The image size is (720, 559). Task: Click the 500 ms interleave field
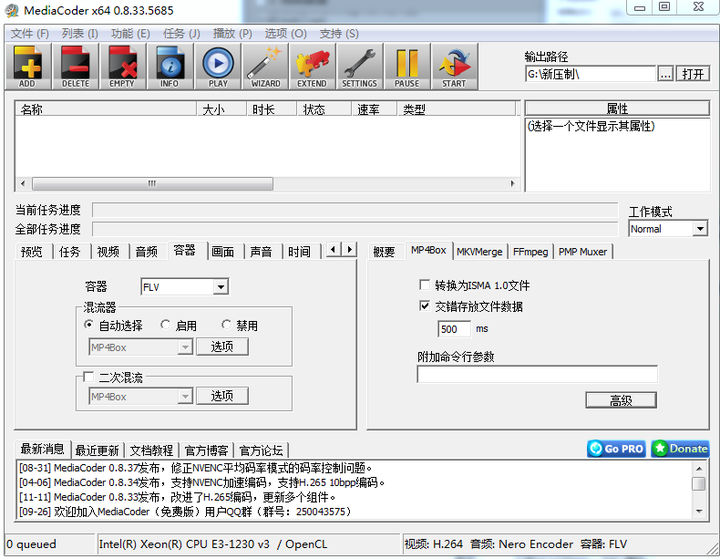454,329
